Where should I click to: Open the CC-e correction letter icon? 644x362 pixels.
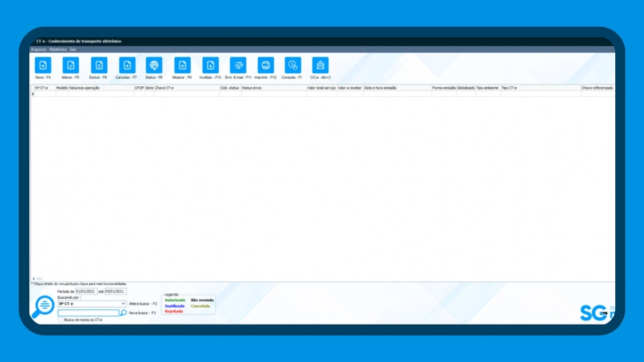320,65
